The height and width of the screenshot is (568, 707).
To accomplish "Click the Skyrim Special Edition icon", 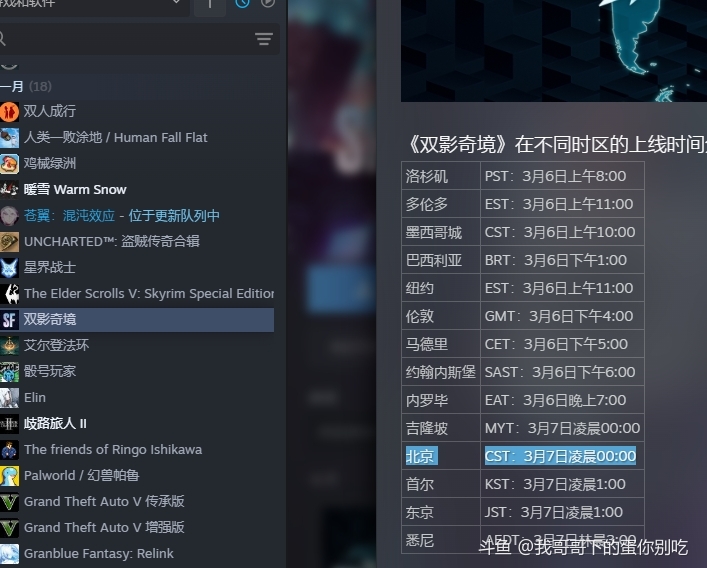I will [x=9, y=293].
